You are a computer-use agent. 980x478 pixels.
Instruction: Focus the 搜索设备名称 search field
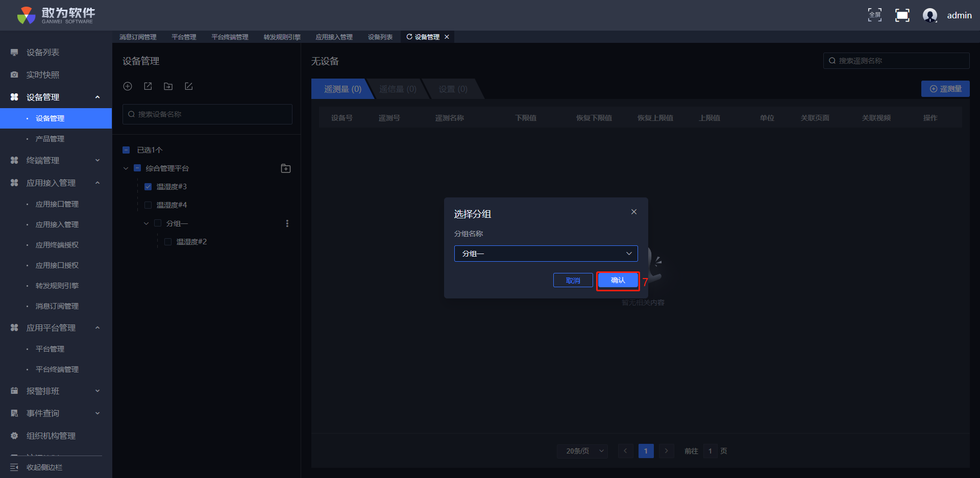click(x=207, y=114)
